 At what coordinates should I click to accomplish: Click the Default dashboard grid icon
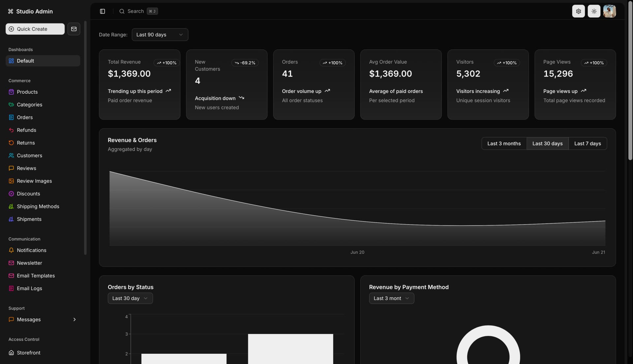[11, 61]
